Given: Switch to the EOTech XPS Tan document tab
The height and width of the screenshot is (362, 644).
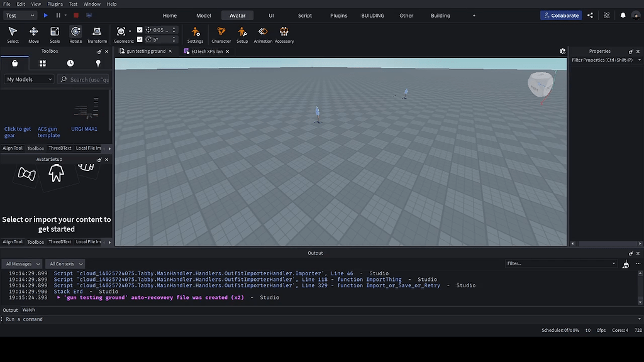Looking at the screenshot, I should (x=206, y=52).
